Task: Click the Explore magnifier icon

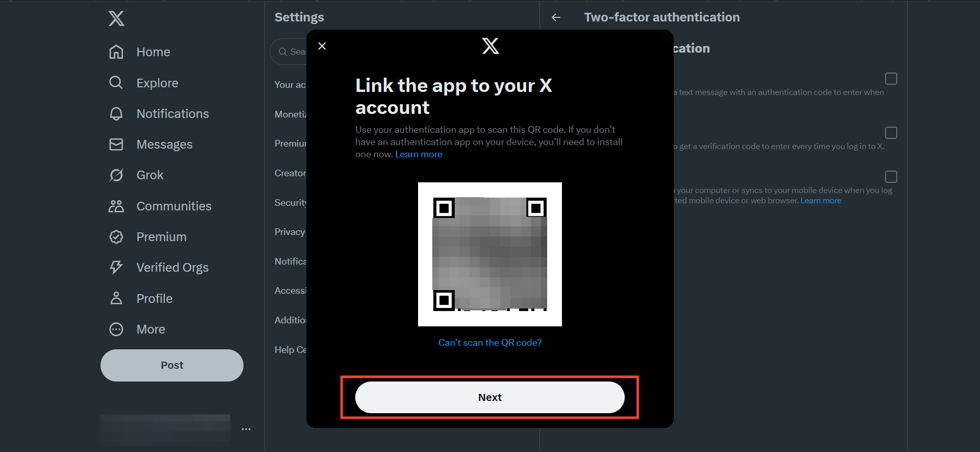Action: click(116, 83)
